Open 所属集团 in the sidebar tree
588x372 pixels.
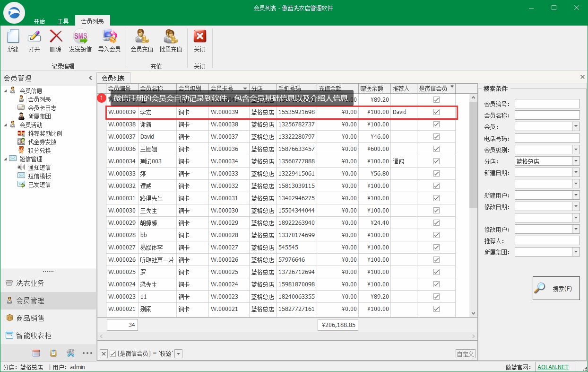[x=39, y=116]
